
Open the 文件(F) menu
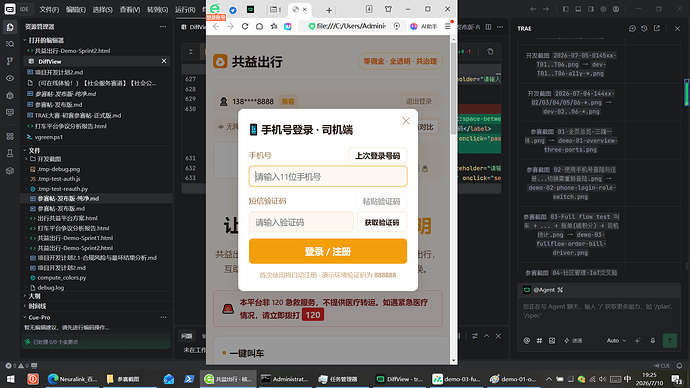(49, 9)
